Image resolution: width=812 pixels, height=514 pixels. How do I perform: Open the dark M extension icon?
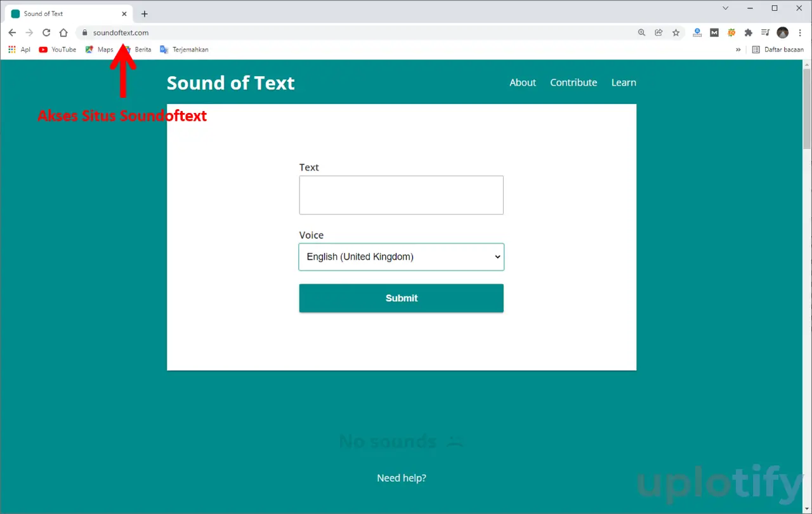point(714,32)
